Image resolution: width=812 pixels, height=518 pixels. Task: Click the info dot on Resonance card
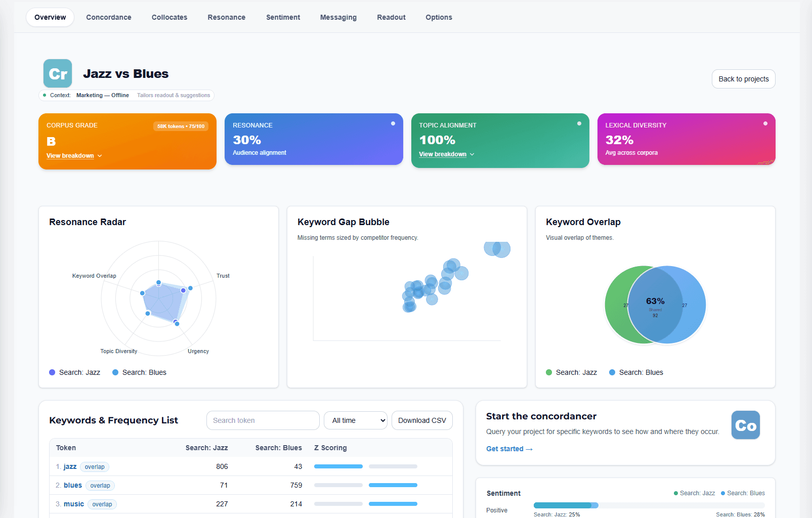(x=393, y=123)
